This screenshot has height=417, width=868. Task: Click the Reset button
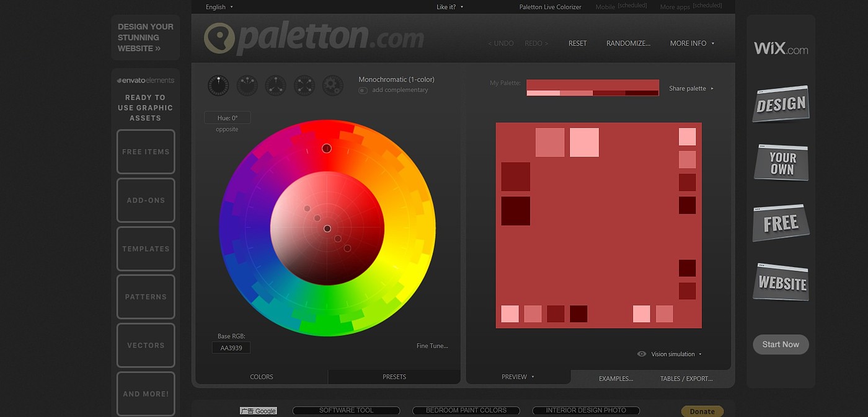[577, 43]
